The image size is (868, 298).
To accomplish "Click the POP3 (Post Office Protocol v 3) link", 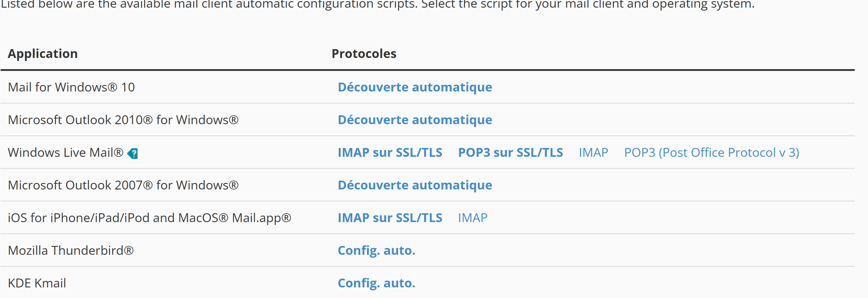I will [711, 153].
